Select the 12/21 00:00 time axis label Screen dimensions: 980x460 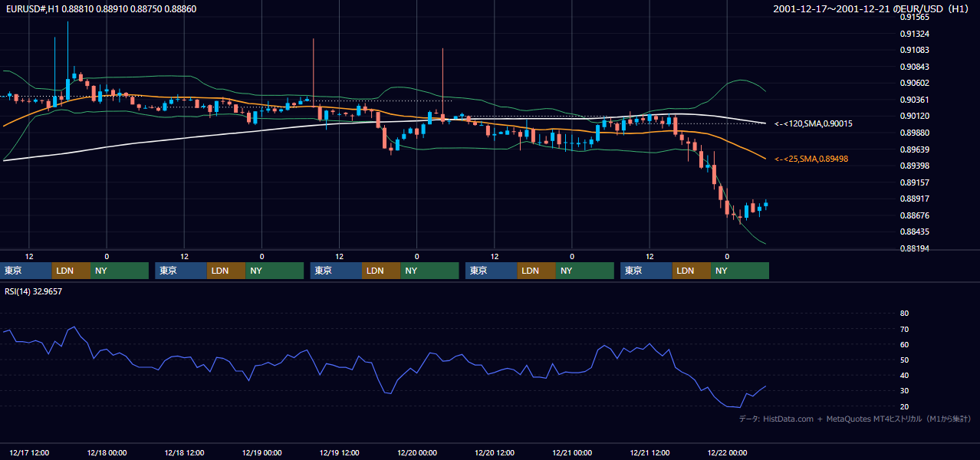pyautogui.click(x=572, y=453)
